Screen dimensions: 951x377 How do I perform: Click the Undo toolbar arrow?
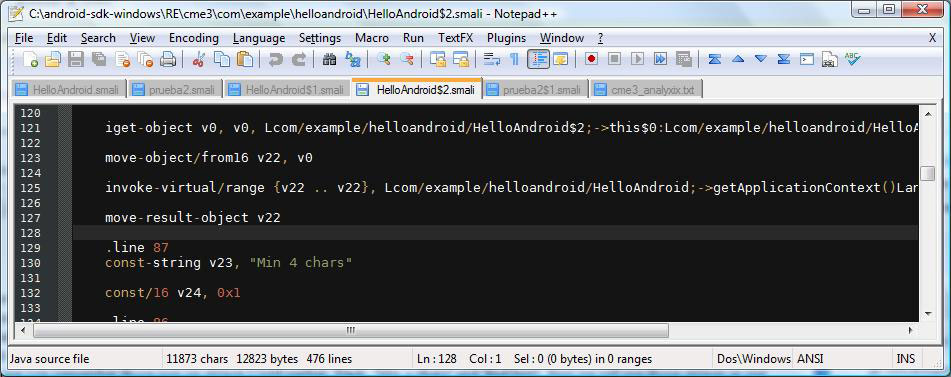(x=276, y=59)
